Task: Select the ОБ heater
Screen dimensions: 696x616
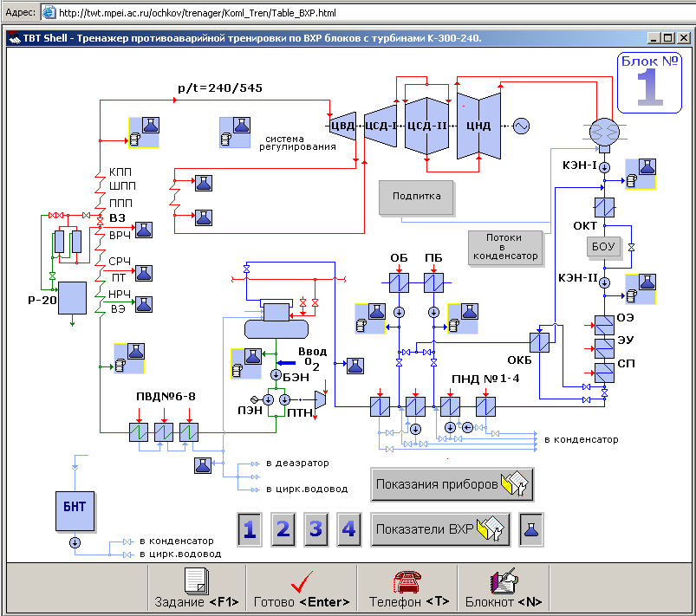Action: pos(399,282)
